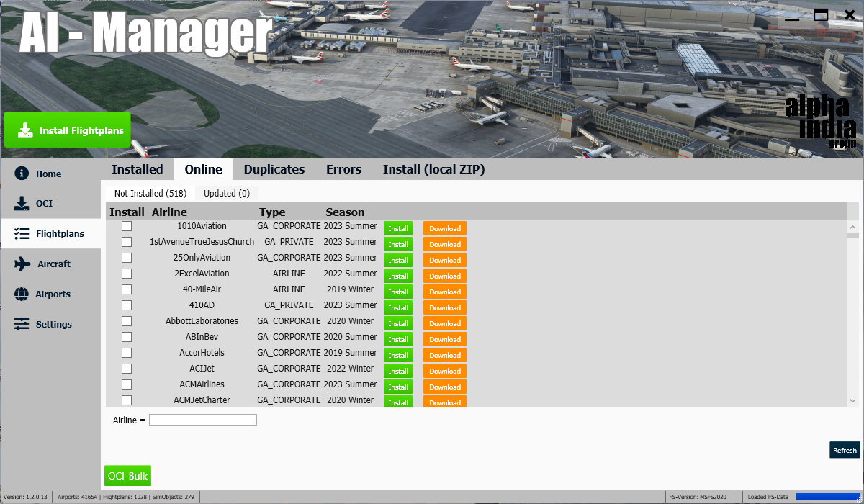Download the 40-MileAir flightplan
The height and width of the screenshot is (504, 864).
(x=445, y=292)
